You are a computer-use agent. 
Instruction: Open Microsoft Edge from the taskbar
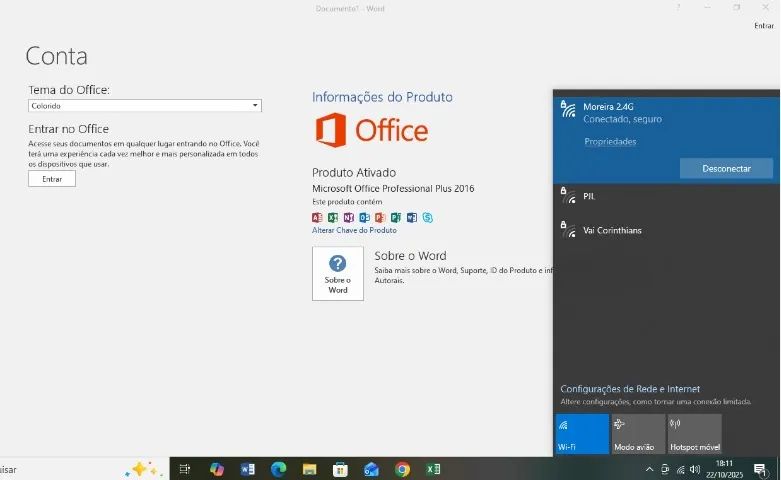tap(278, 469)
